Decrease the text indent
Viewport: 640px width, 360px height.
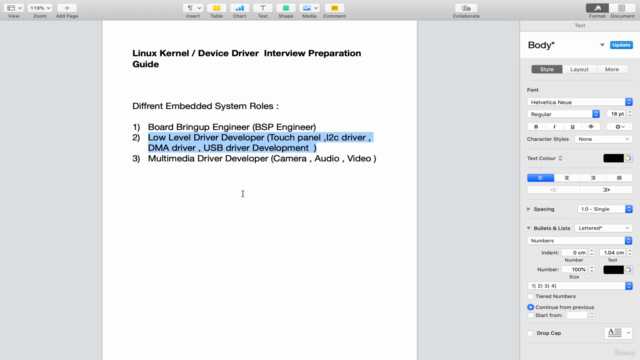click(553, 190)
